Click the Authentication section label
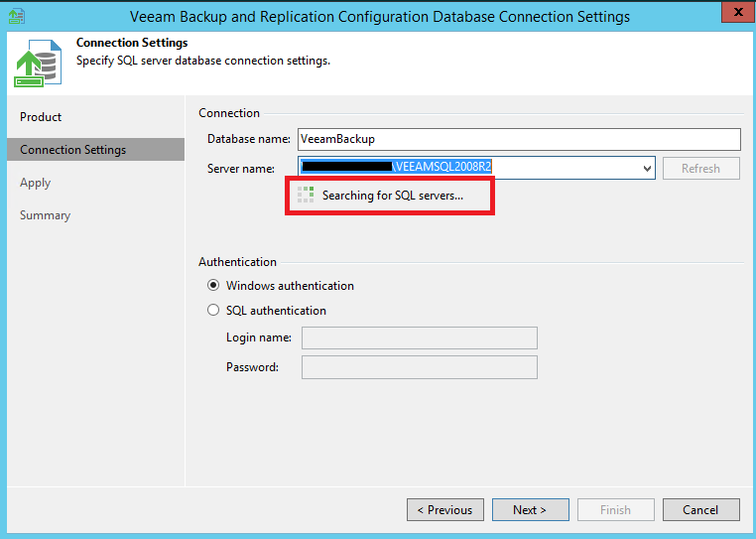756x539 pixels. (x=238, y=261)
